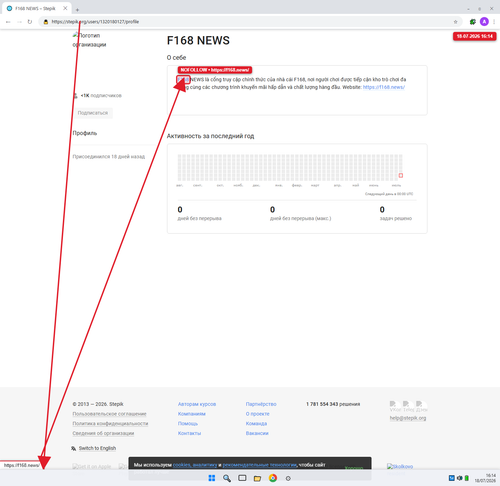This screenshot has height=486, width=500.
Task: Click the 'F168 NEWS' profile heading
Action: [198, 41]
